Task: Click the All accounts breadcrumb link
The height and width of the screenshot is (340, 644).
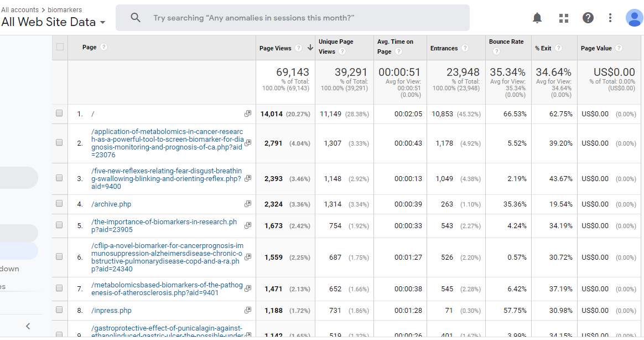Action: [x=20, y=9]
